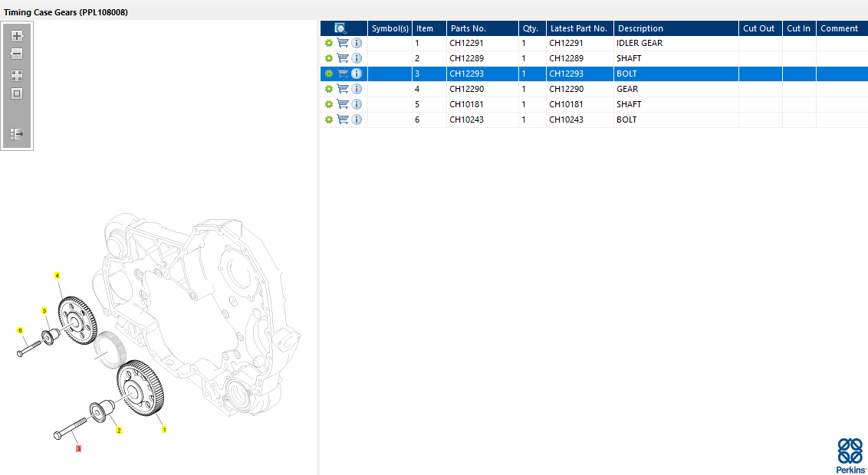Screen dimensions: 868x475
Task: Select callout 2 on the diagram
Action: [119, 431]
